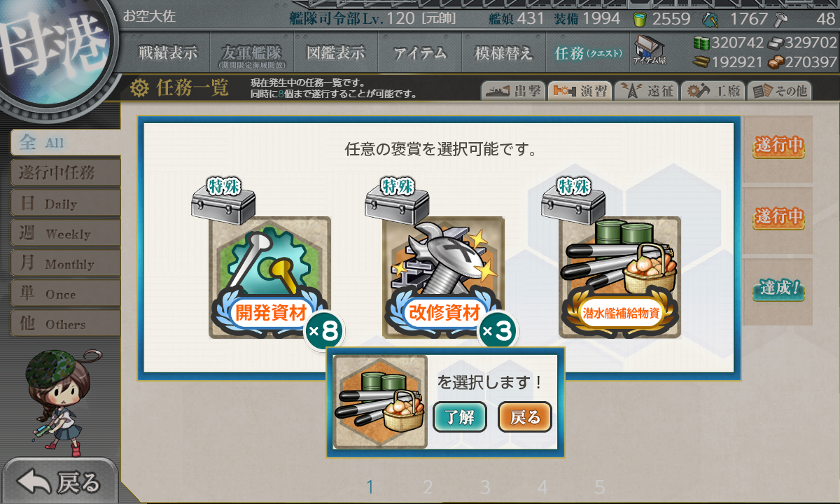
Task: Open the アイテム屋 shop icon
Action: click(649, 50)
